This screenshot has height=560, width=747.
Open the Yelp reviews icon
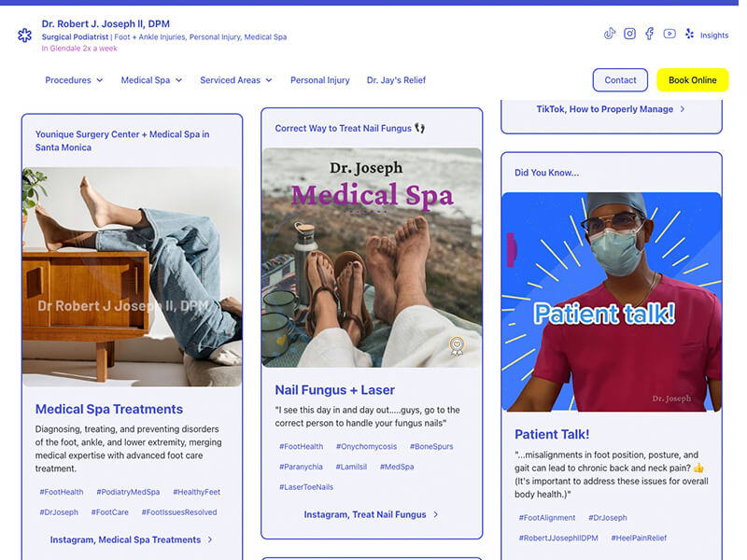point(689,34)
